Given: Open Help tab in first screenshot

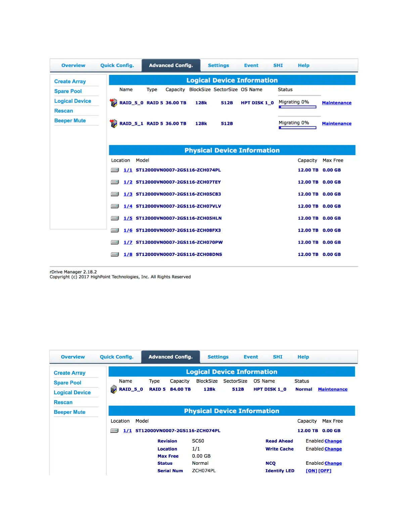Looking at the screenshot, I should (304, 65).
